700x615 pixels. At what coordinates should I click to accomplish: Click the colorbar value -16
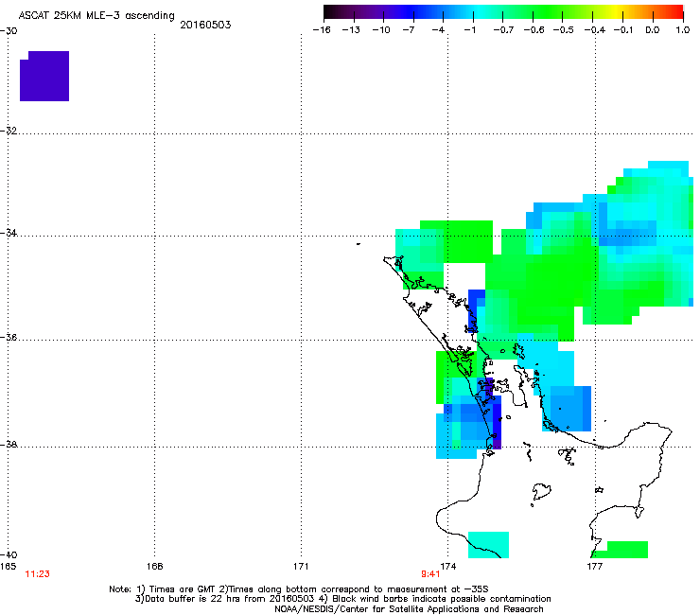point(322,30)
